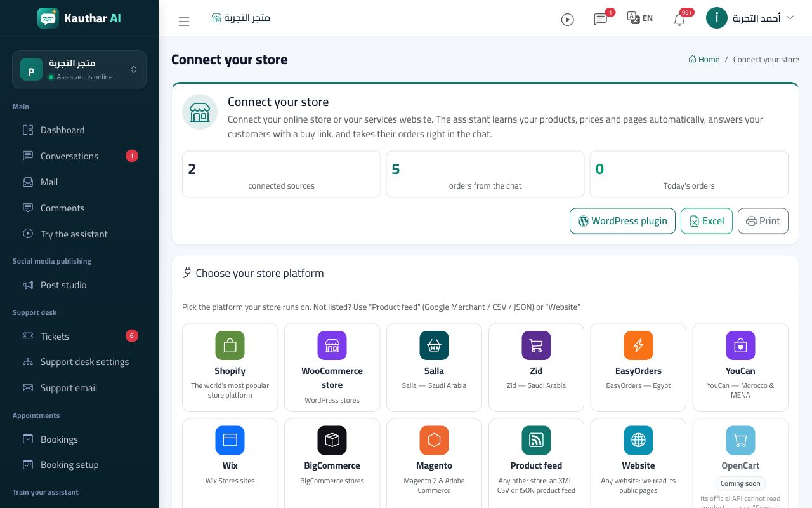Pick the BigCommerce box icon
812x508 pixels.
332,440
